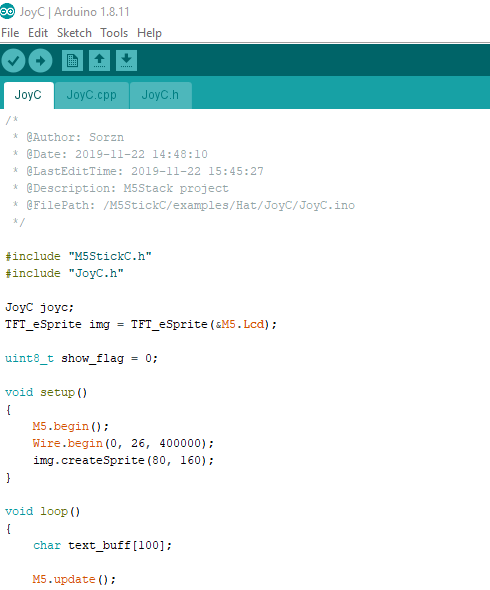Screen dimensions: 490x590
Task: Open the Edit menu
Action: pyautogui.click(x=38, y=33)
